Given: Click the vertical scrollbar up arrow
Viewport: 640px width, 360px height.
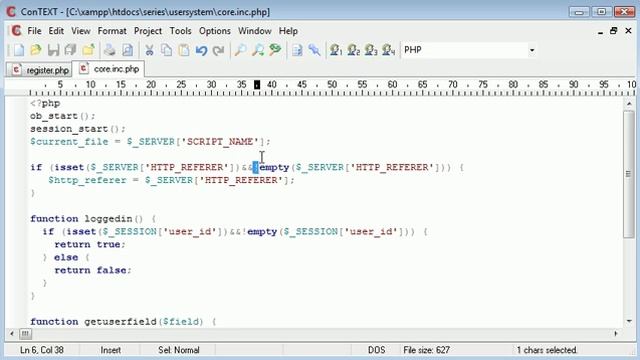Looking at the screenshot, I should (629, 104).
